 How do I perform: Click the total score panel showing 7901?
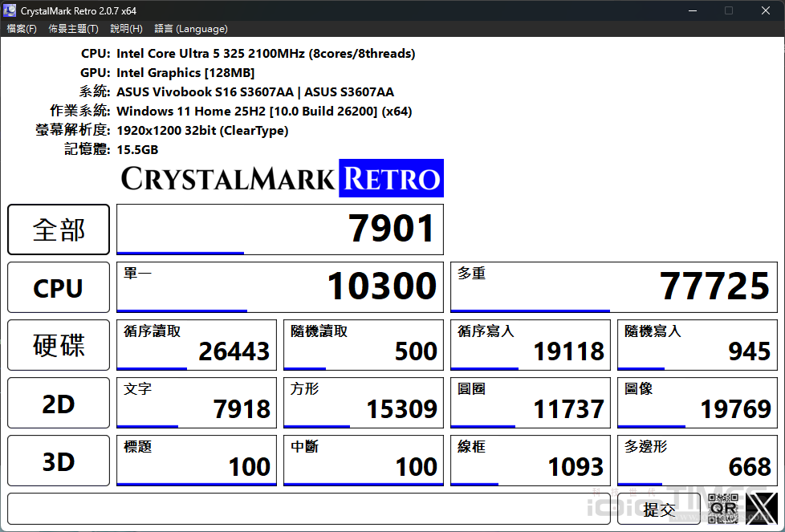point(279,229)
